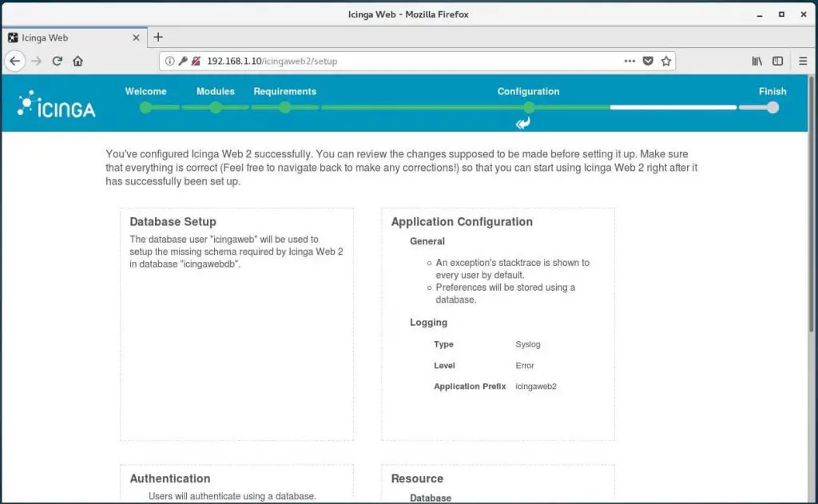
Task: Open a new tab with plus button
Action: coord(158,37)
